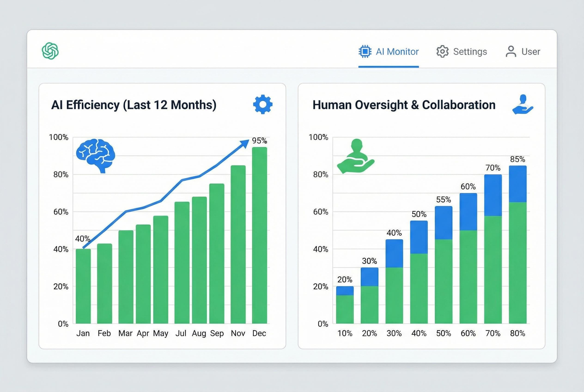
Task: Click the blue brain icon in chart
Action: pyautogui.click(x=95, y=155)
